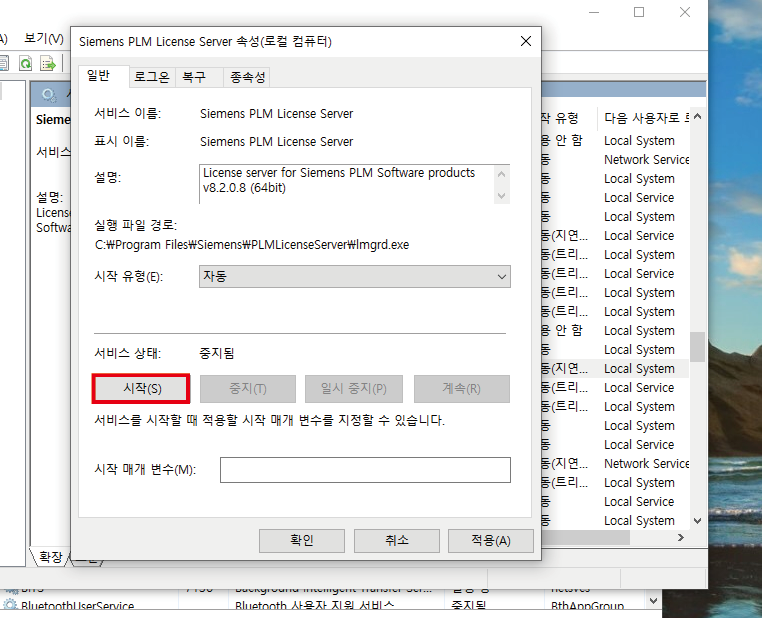Click the first Network Service entry in list
Image resolution: width=762 pixels, height=618 pixels.
click(646, 159)
